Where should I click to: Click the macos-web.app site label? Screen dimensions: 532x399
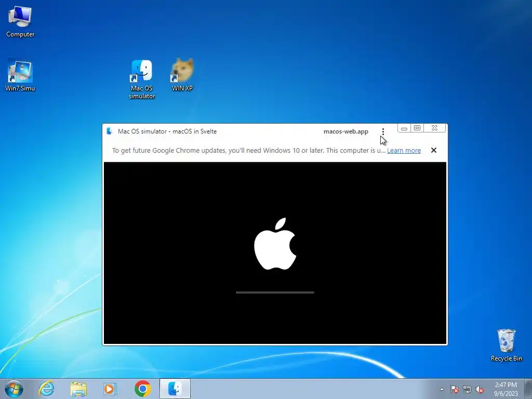[345, 131]
